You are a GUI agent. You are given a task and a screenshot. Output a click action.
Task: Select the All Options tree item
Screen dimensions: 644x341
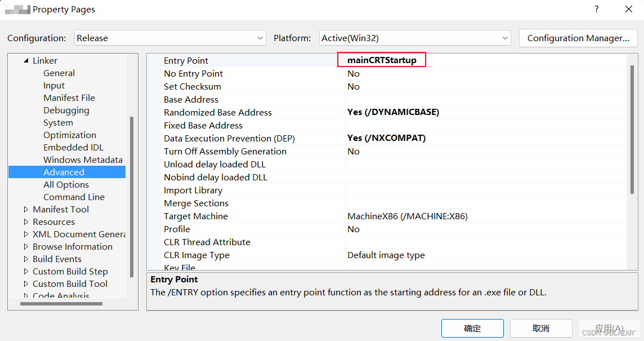pos(66,185)
